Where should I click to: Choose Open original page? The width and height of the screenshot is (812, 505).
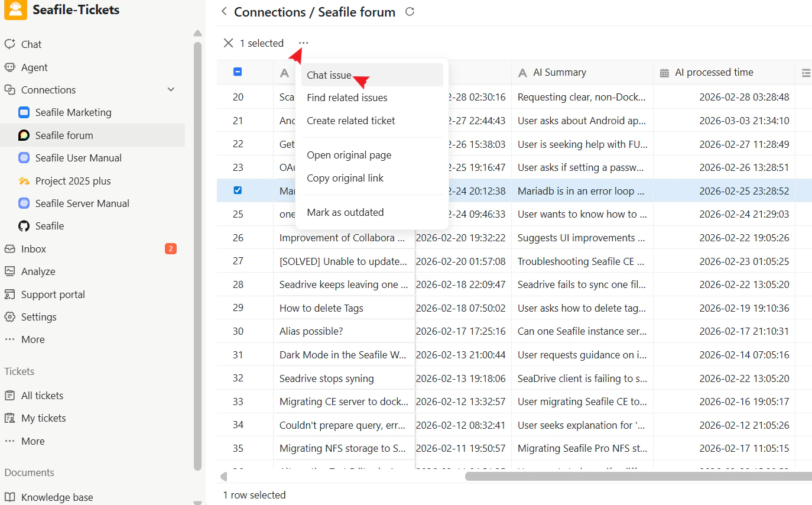point(372,155)
